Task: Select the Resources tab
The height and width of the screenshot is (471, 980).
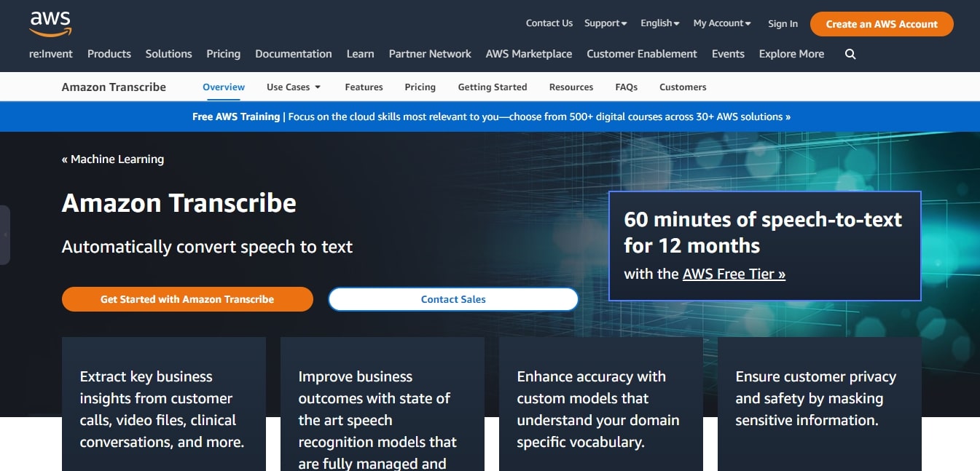Action: (x=571, y=87)
